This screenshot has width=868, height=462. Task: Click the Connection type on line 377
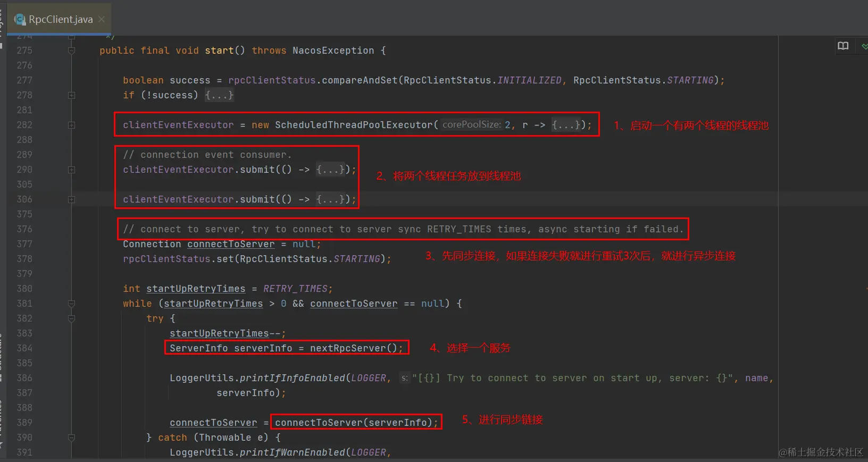pyautogui.click(x=152, y=244)
